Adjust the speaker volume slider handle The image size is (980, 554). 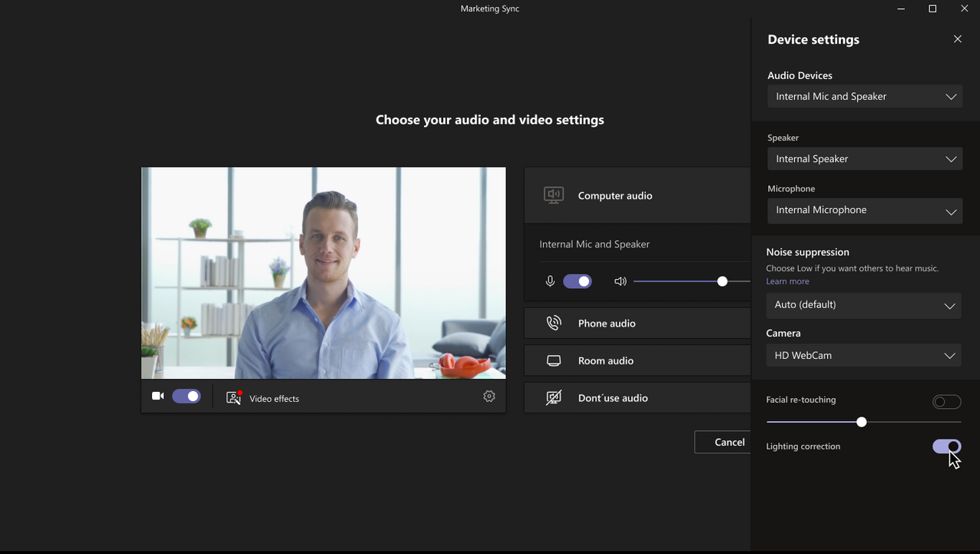722,281
